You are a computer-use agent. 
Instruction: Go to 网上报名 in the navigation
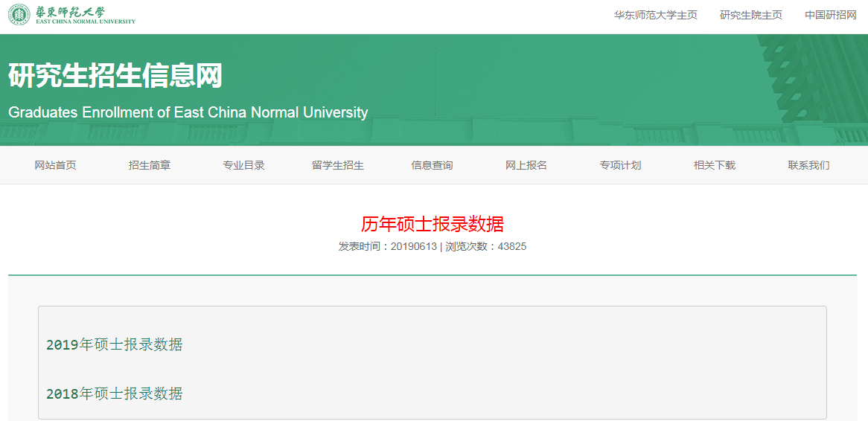[526, 165]
